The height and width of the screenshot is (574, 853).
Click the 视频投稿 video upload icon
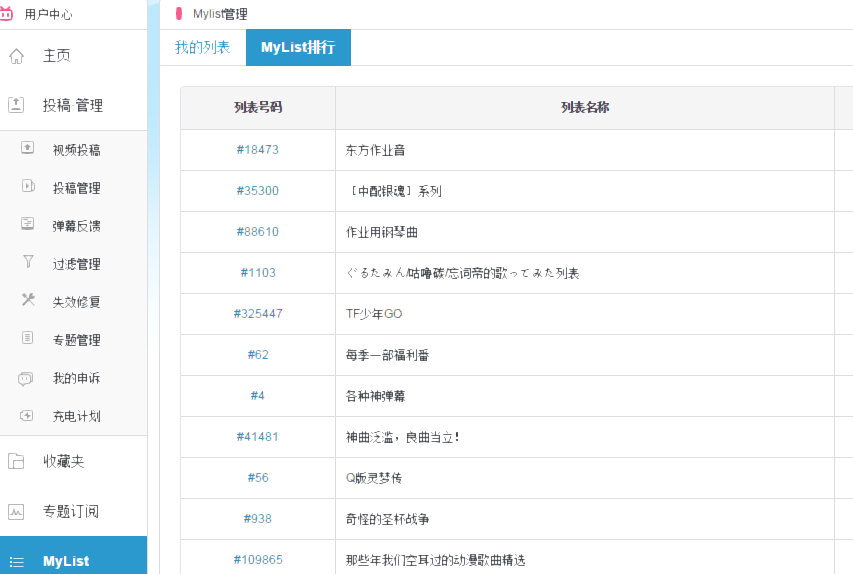pyautogui.click(x=27, y=149)
